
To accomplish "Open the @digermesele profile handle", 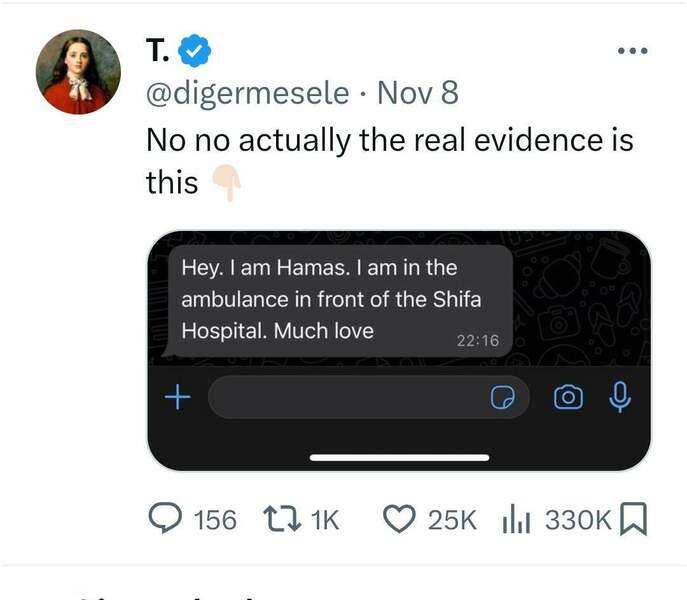I will (248, 93).
